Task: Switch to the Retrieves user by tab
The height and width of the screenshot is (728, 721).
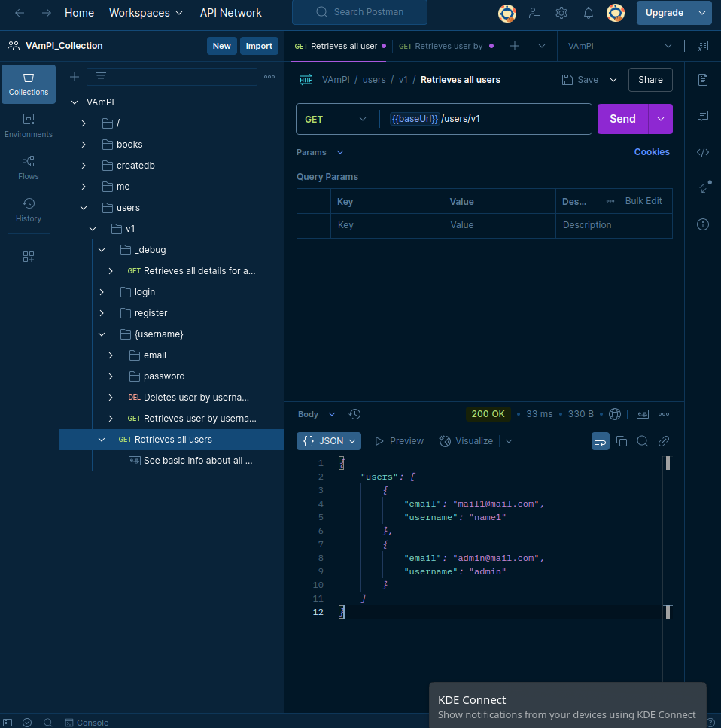Action: coord(440,46)
